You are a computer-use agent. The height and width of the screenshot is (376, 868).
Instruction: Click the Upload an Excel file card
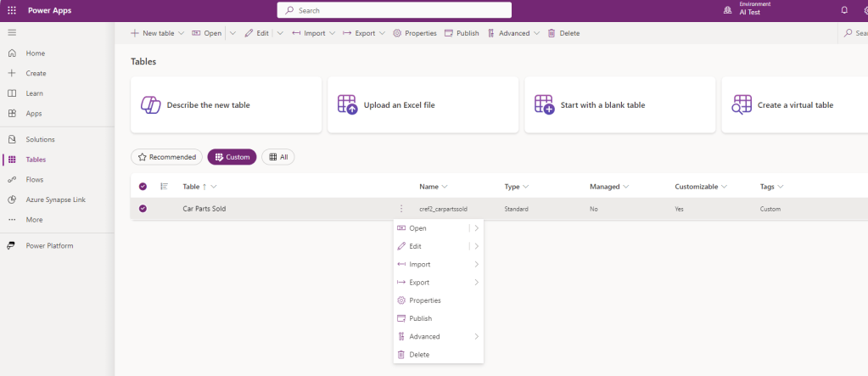point(423,105)
